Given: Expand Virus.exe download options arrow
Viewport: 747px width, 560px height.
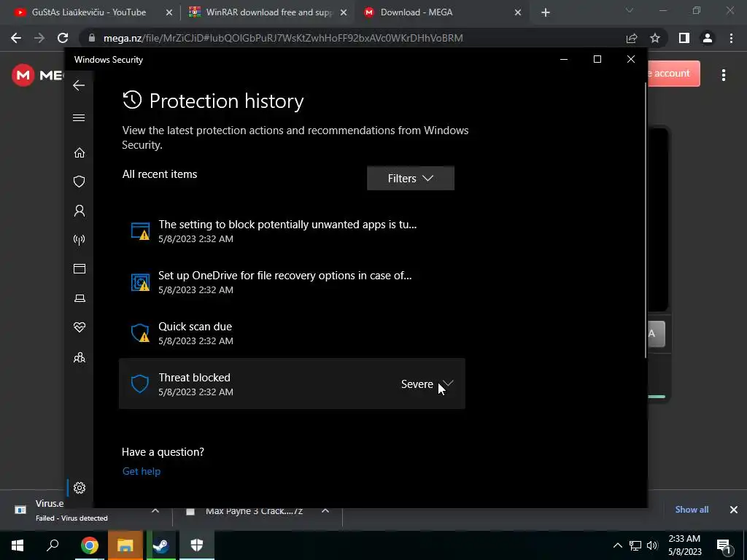Looking at the screenshot, I should click(155, 510).
